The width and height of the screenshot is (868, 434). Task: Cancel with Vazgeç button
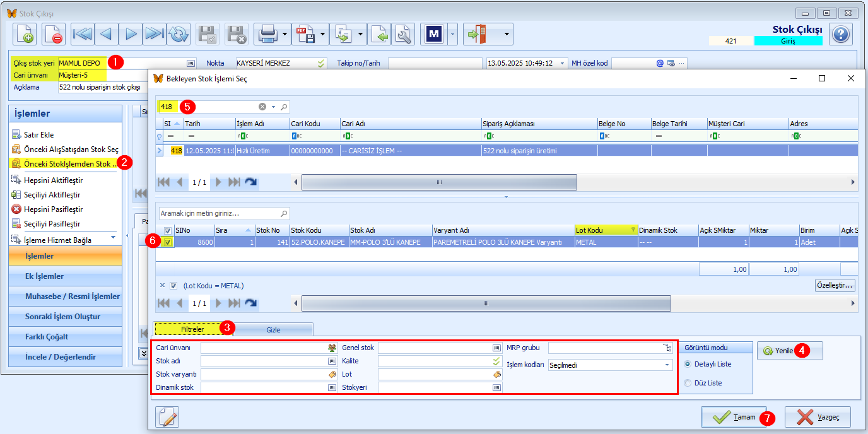pyautogui.click(x=818, y=417)
